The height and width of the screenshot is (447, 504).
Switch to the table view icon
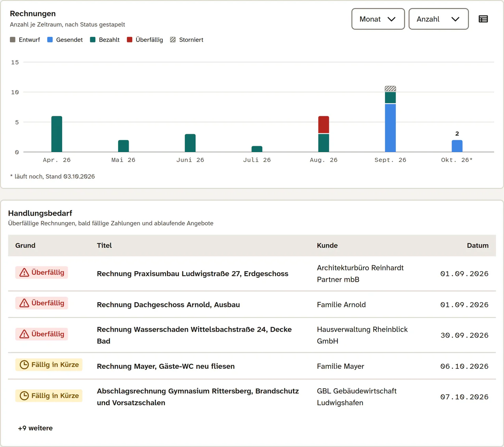pyautogui.click(x=483, y=19)
